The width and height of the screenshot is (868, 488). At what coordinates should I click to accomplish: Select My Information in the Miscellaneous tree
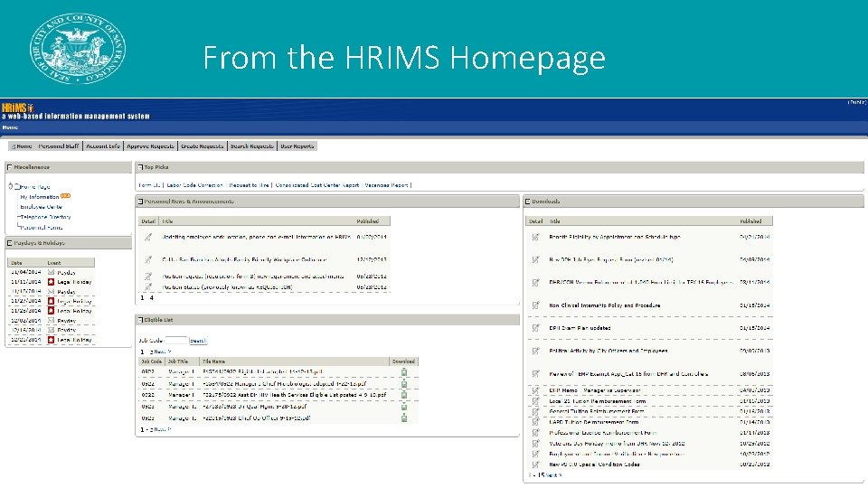[x=39, y=197]
